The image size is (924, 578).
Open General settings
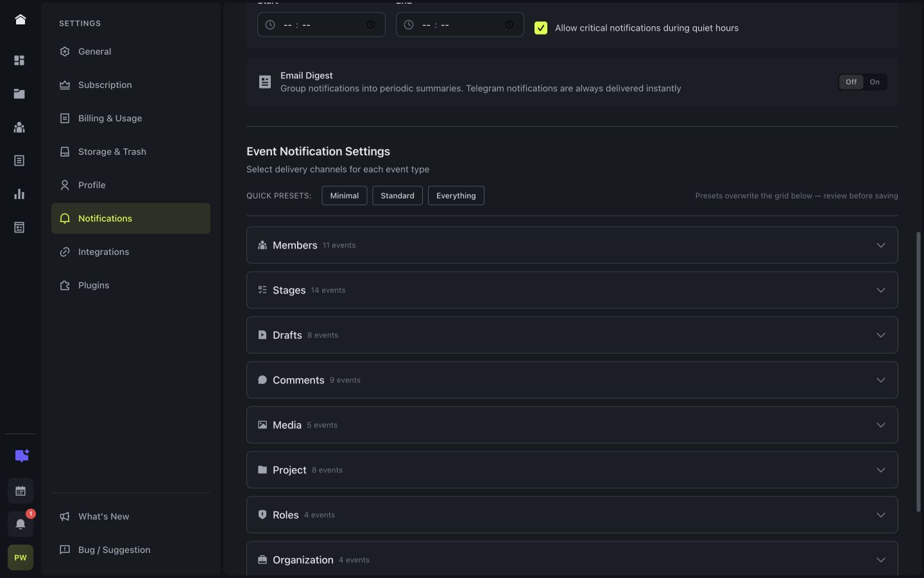pyautogui.click(x=131, y=51)
